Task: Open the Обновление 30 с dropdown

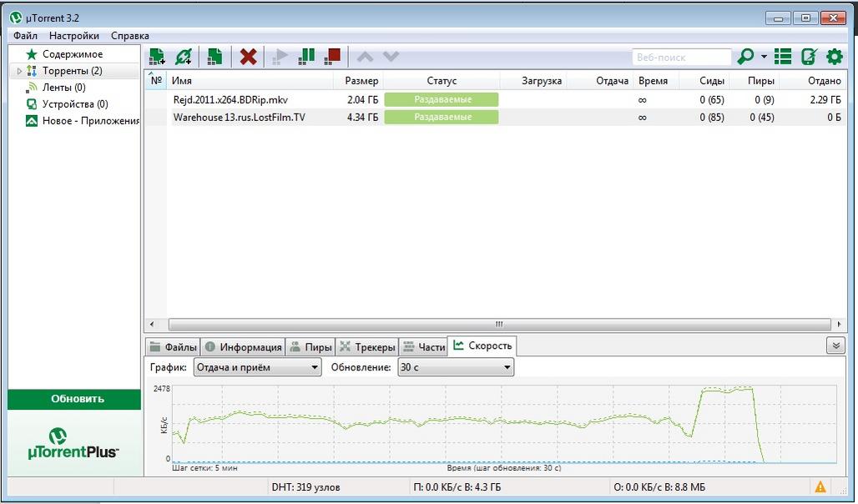Action: click(x=456, y=367)
